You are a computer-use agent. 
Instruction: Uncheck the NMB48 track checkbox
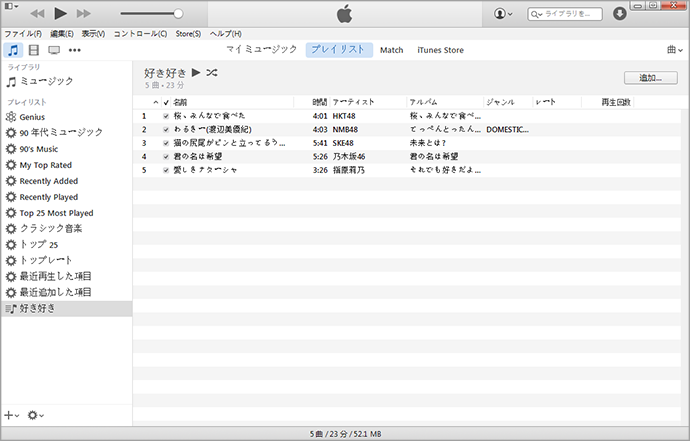166,130
